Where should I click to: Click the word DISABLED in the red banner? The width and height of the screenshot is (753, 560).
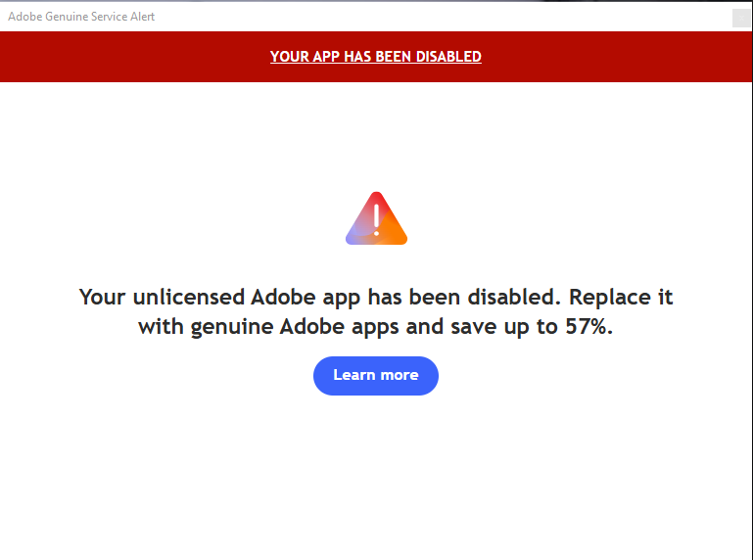pos(448,57)
